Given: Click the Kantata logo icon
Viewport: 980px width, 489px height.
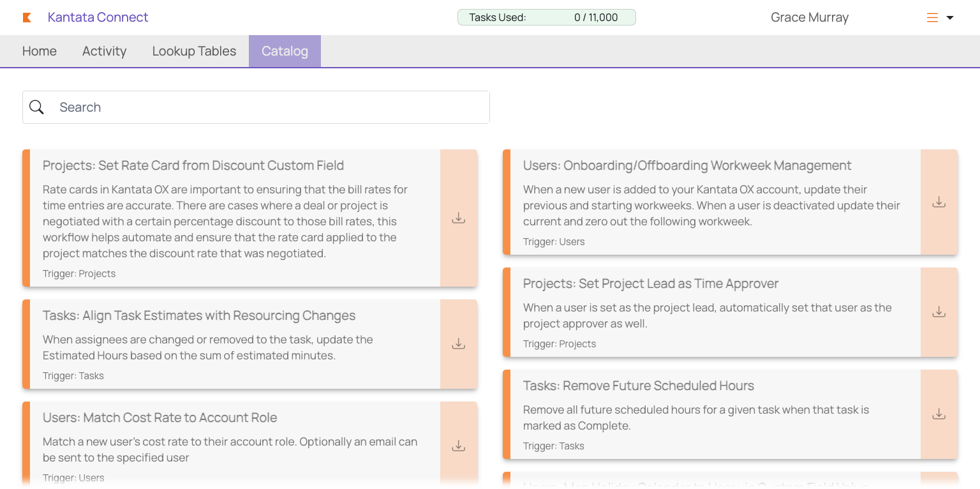Looking at the screenshot, I should pyautogui.click(x=27, y=18).
